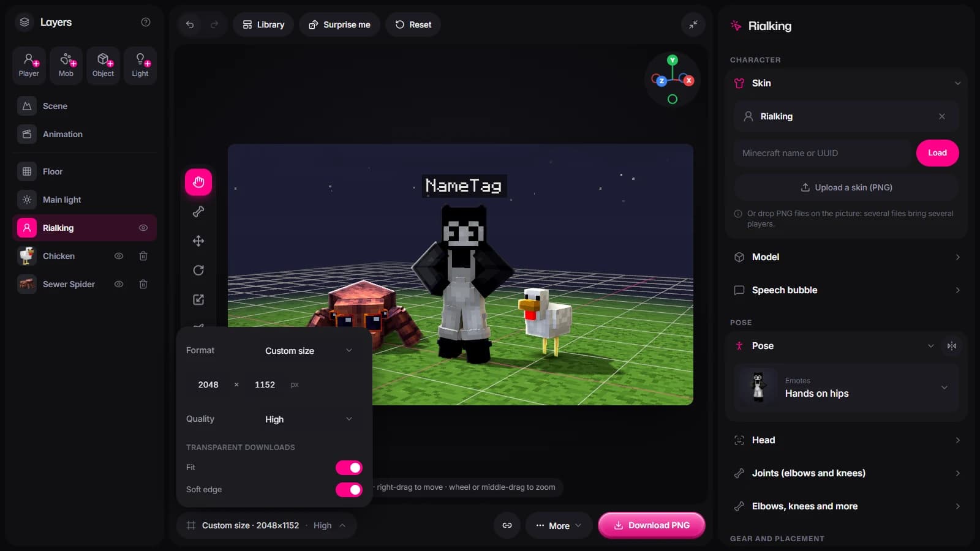Click the Minecraft name or UUID field
The image size is (980, 551).
point(822,153)
